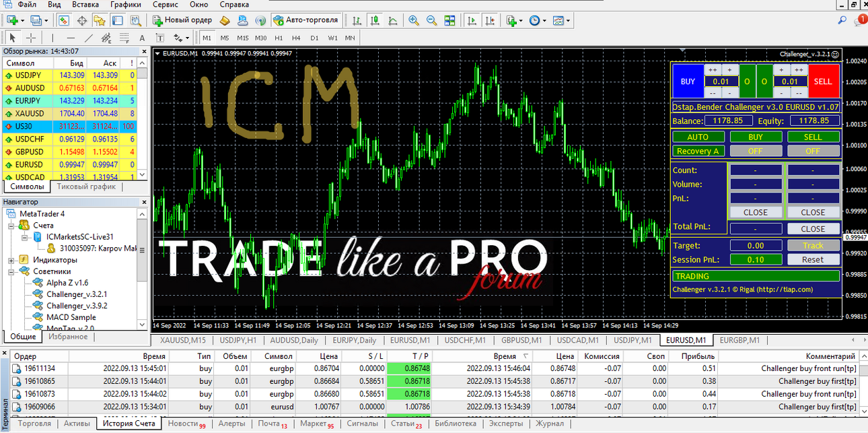Screen dimensions: 868x433
Task: Click the Новый ордер button
Action: 182,20
